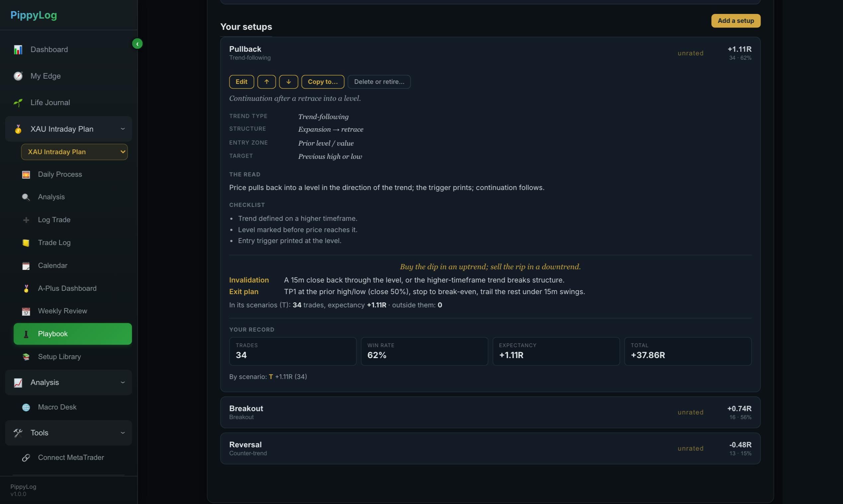The image size is (843, 504).
Task: Collapse the sidebar with green arrow button
Action: 137,44
